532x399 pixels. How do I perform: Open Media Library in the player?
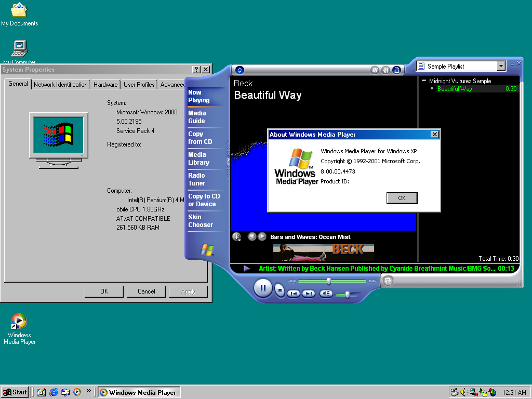pyautogui.click(x=198, y=158)
